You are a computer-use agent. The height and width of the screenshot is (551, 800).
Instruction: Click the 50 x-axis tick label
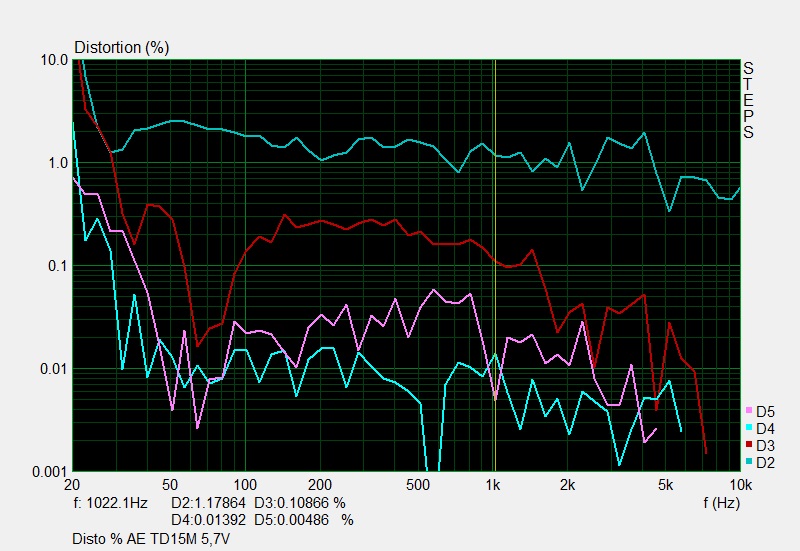pyautogui.click(x=170, y=485)
